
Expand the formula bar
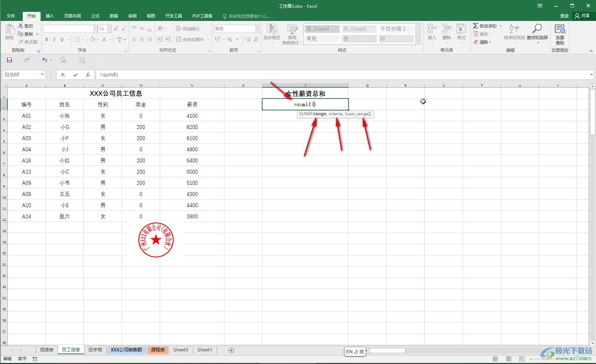591,74
